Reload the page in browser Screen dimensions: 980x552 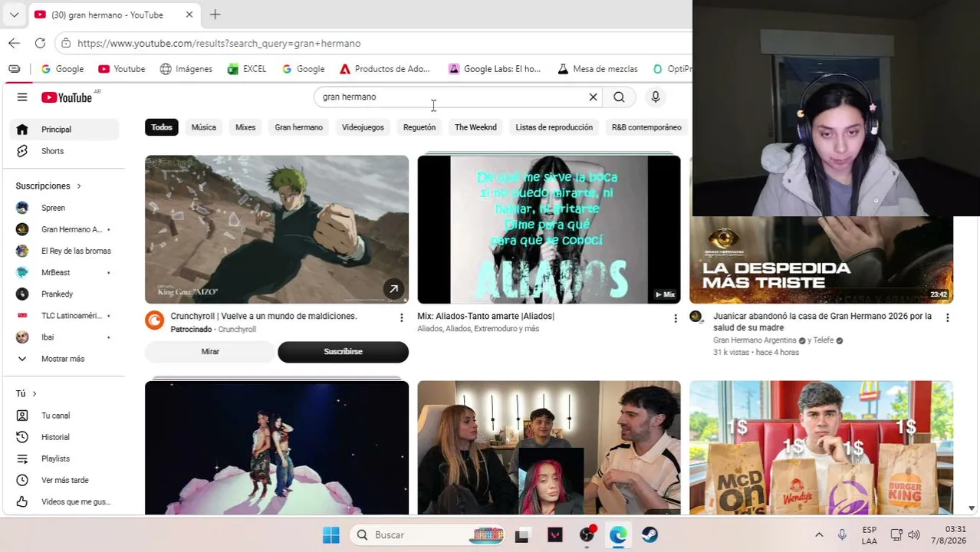40,44
